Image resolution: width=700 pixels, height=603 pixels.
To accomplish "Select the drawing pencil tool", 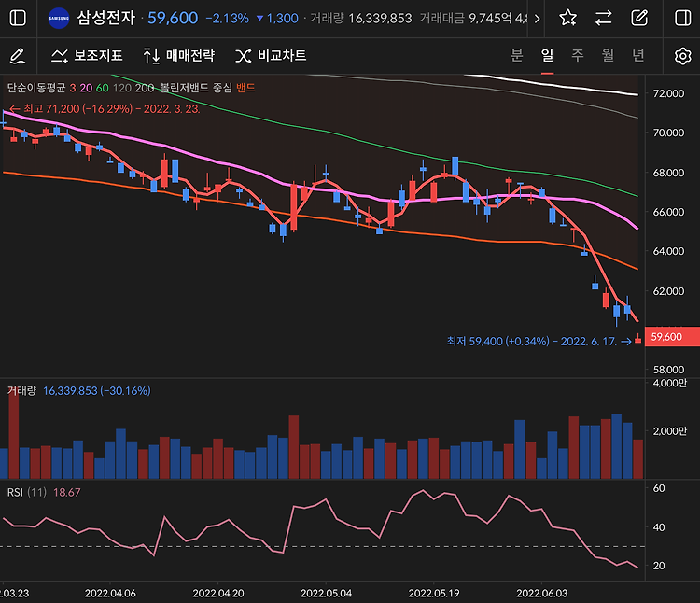I will [x=18, y=56].
